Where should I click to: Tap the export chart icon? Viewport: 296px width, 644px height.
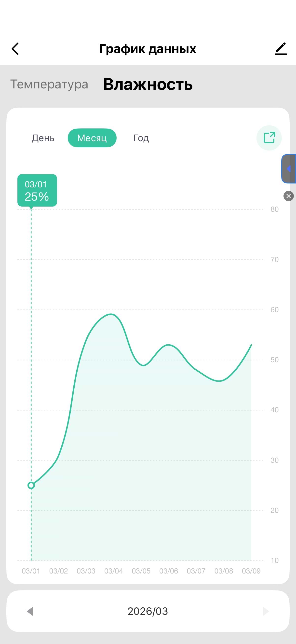pyautogui.click(x=269, y=138)
